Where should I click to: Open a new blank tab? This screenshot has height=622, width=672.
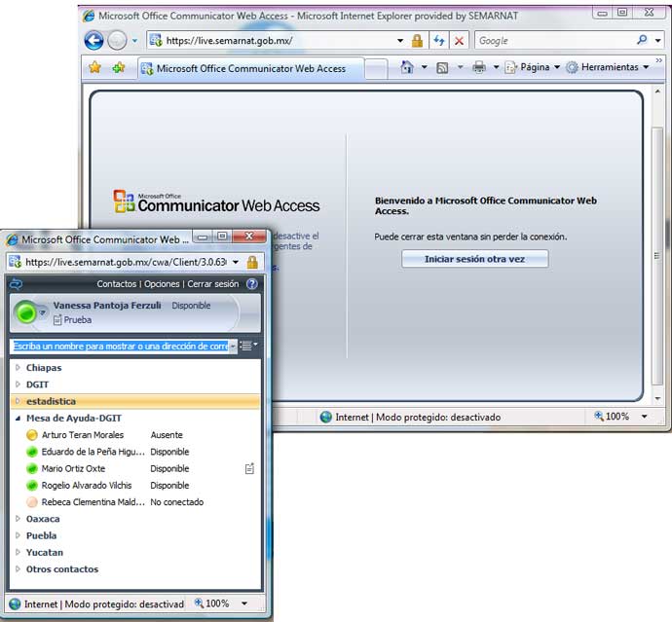pos(376,69)
